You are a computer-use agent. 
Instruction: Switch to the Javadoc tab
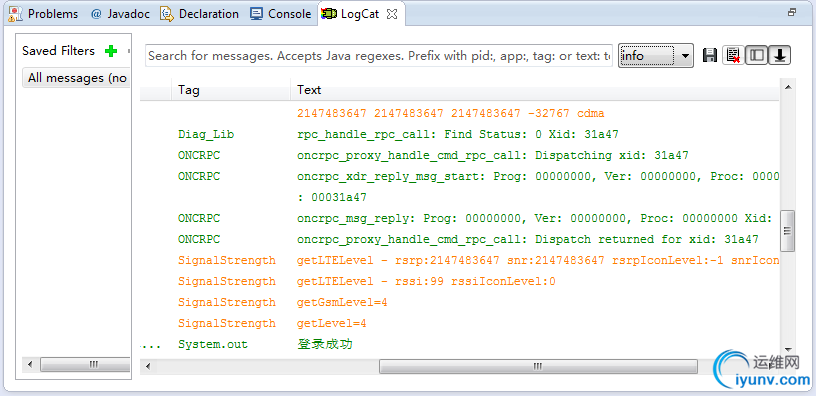click(x=121, y=14)
